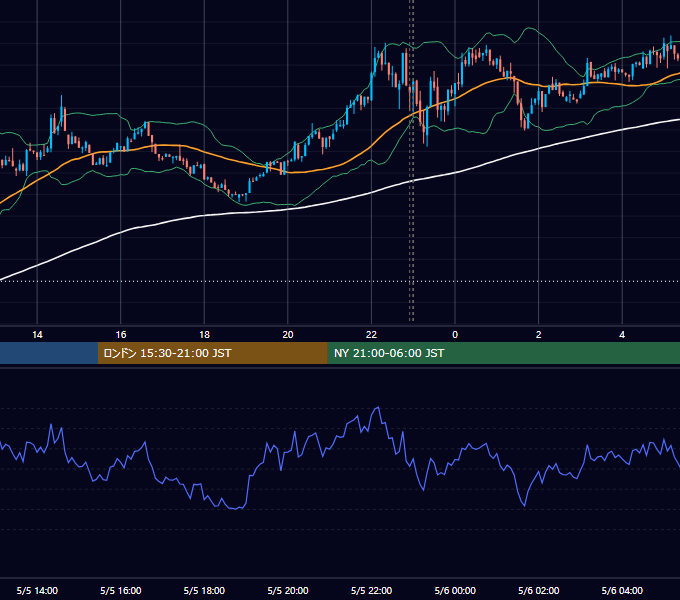Click the 5/6 00:00 bottom axis label
Image resolution: width=680 pixels, height=600 pixels.
tap(455, 590)
